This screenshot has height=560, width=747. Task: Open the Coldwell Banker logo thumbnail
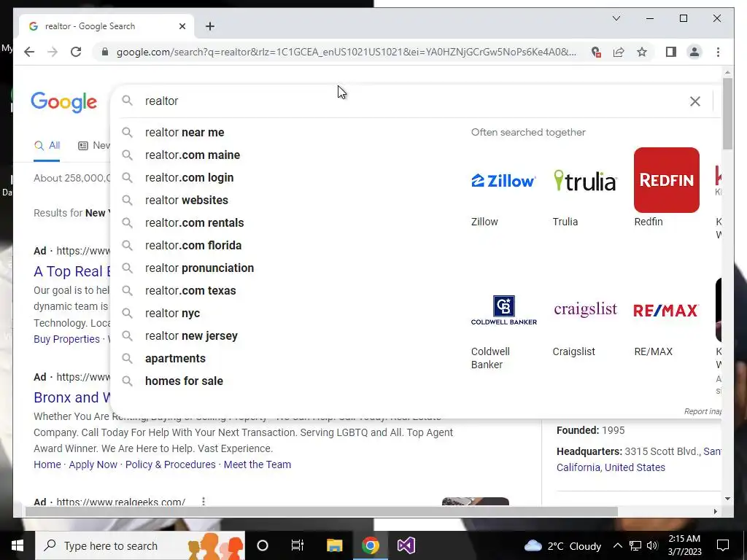503,310
